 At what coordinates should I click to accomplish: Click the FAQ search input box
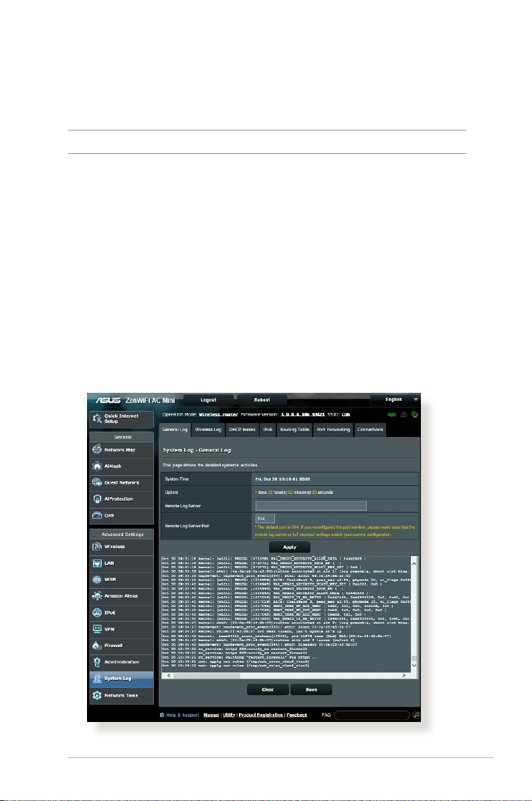pyautogui.click(x=372, y=715)
